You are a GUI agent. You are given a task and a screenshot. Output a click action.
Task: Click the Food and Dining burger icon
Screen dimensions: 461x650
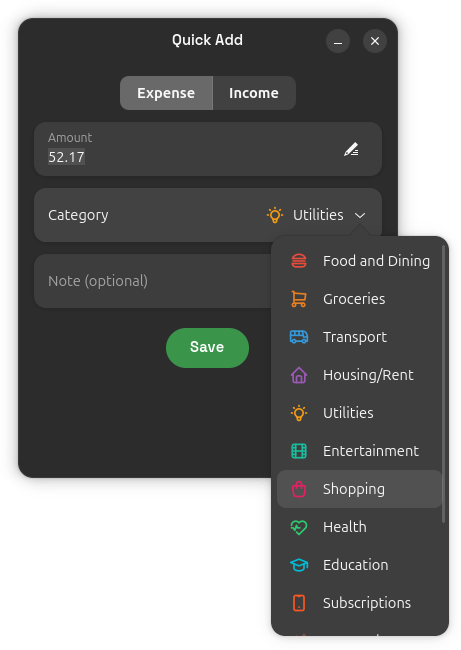click(298, 261)
